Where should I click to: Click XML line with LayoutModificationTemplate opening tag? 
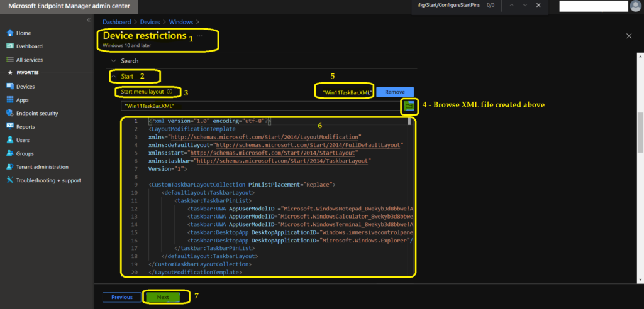pyautogui.click(x=192, y=129)
